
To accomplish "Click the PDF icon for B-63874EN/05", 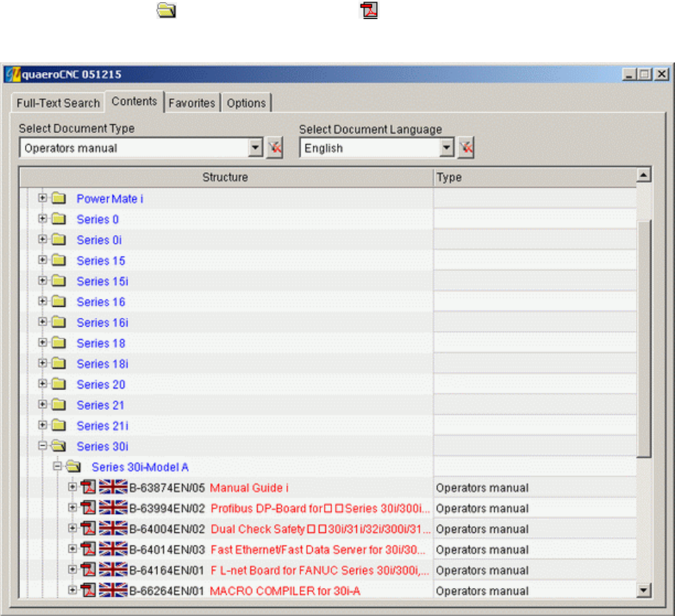I will click(88, 488).
